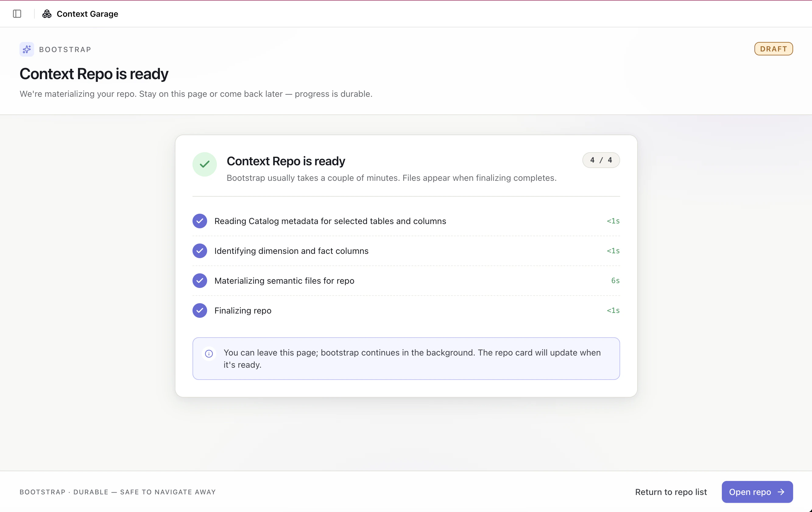Click <1s duration for Finalizing repo
Screen dimensions: 812x512
613,310
